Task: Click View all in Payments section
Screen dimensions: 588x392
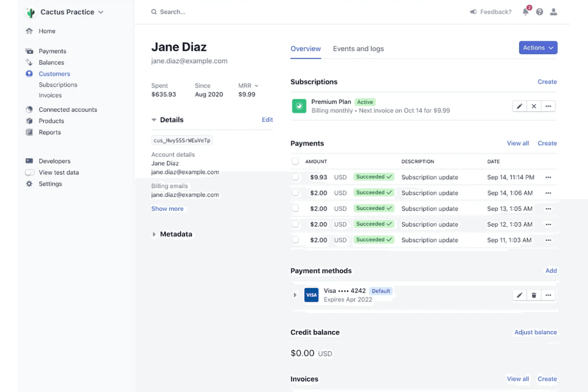Action: coord(518,143)
